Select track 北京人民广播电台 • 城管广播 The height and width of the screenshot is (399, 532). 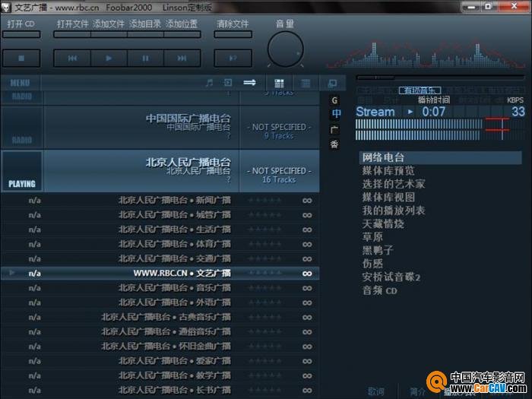point(160,215)
